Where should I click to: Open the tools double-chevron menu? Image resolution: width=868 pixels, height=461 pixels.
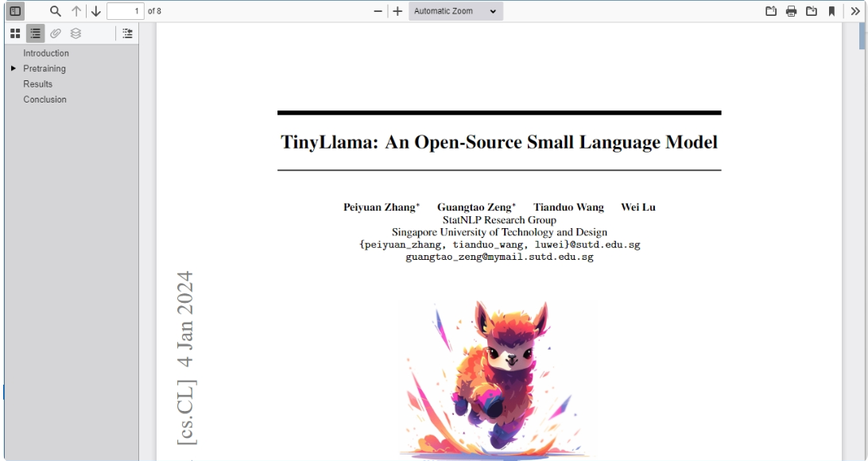[x=855, y=11]
